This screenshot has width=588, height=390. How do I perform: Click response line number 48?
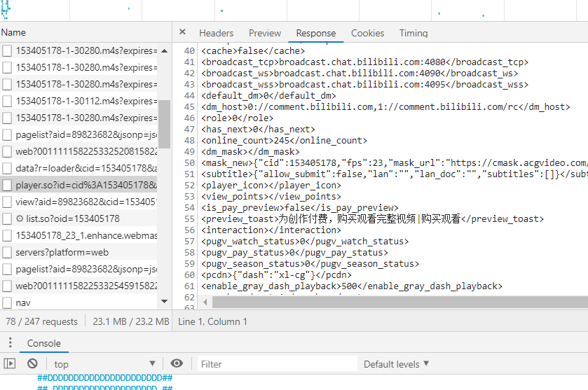click(x=189, y=141)
